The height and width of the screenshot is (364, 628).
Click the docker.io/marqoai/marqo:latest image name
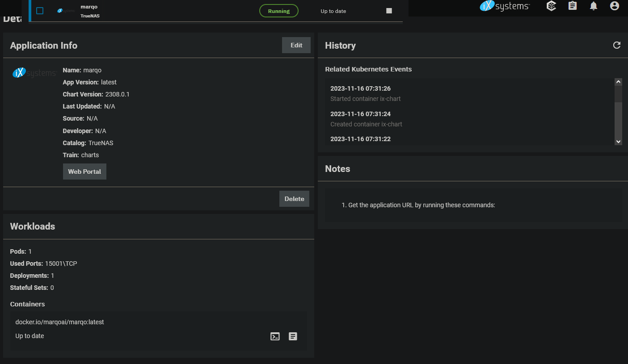tap(59, 322)
